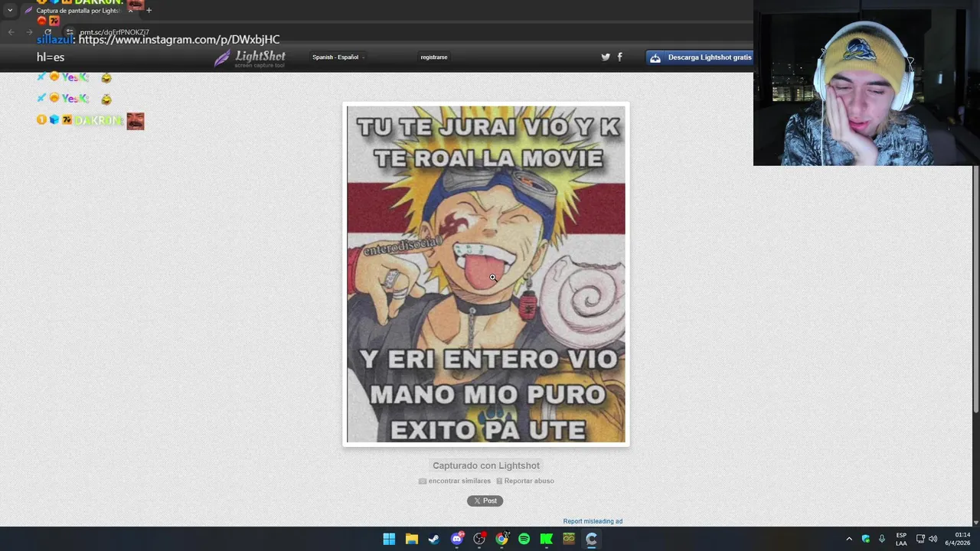Click the registrarse link
The image size is (980, 551).
click(434, 57)
